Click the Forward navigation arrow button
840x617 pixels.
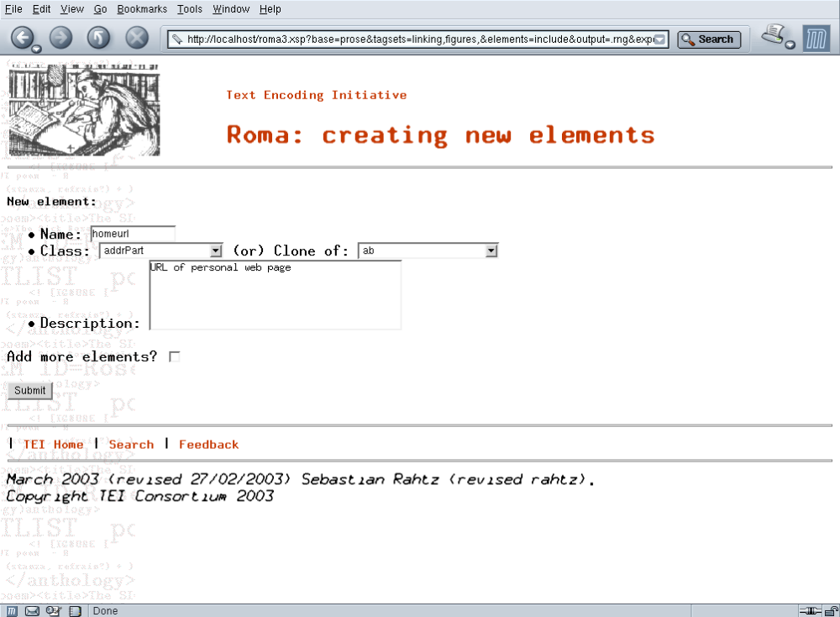point(60,38)
